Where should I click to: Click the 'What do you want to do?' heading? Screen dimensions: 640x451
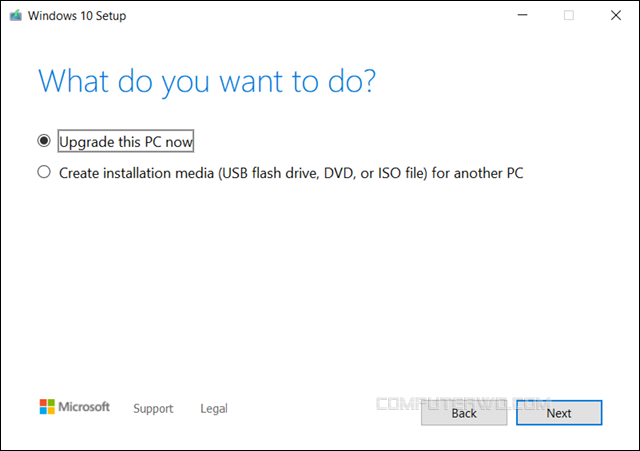(208, 82)
